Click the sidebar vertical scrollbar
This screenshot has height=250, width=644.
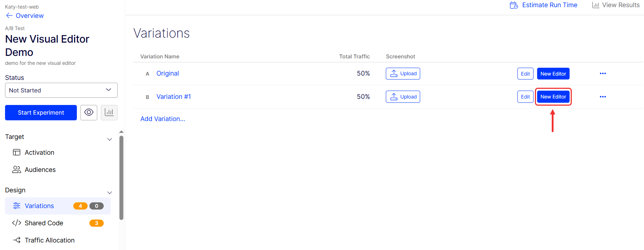[121, 177]
